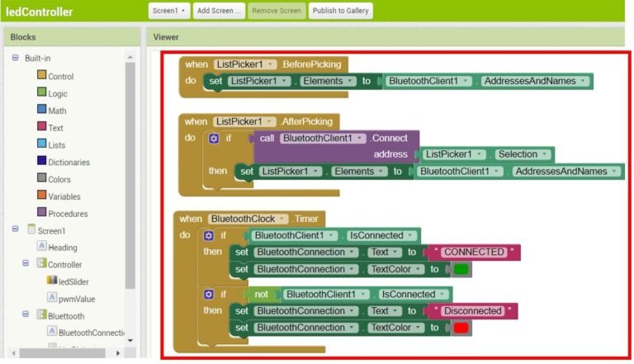Click the Remove Screen button
Screen dimensions: 634x364
277,12
